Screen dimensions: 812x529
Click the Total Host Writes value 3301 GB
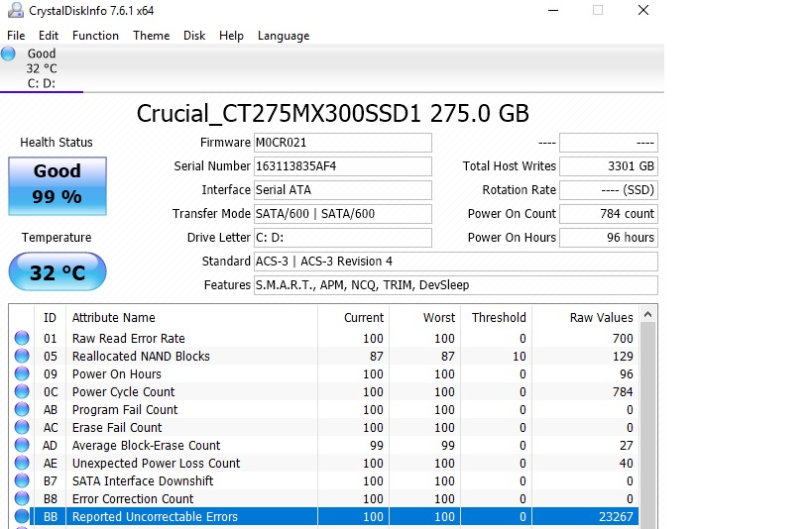tap(609, 166)
